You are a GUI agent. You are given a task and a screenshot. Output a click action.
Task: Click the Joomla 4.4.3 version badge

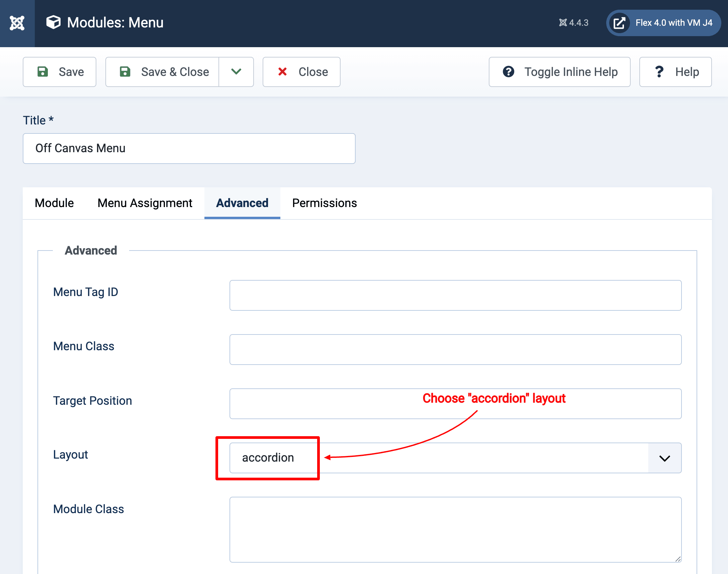coord(574,23)
